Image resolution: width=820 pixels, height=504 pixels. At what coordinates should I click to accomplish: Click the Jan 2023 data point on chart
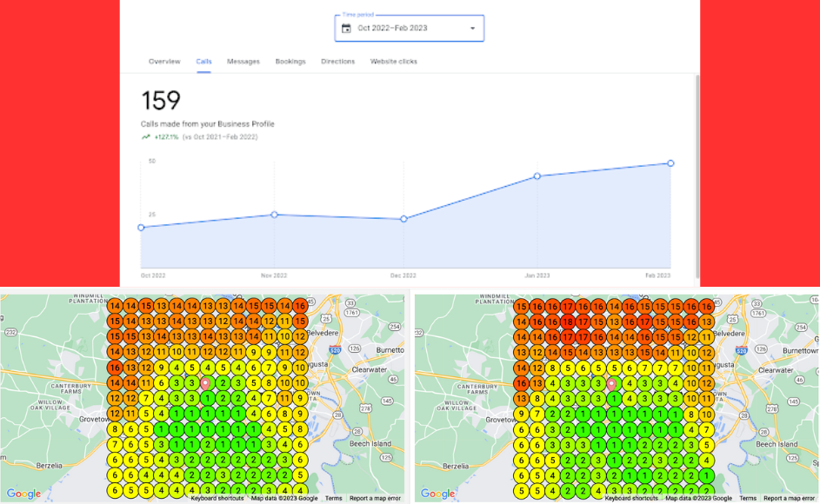537,176
